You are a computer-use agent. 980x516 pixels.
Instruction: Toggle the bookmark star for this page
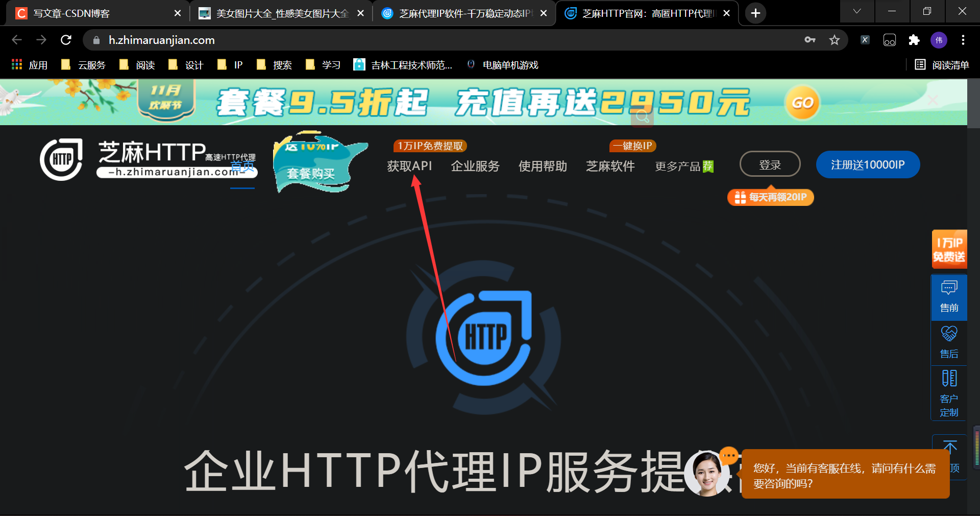(835, 40)
